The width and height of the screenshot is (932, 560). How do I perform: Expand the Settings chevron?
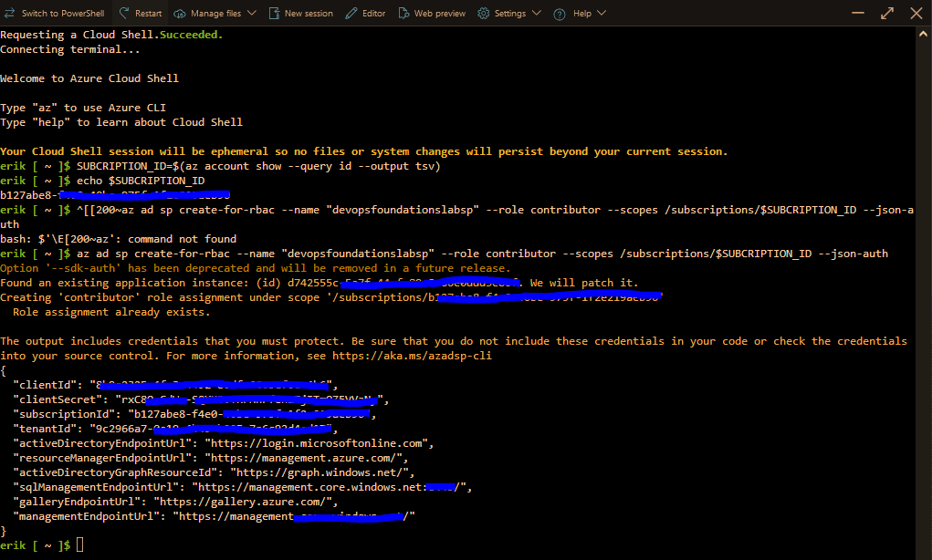pos(536,13)
